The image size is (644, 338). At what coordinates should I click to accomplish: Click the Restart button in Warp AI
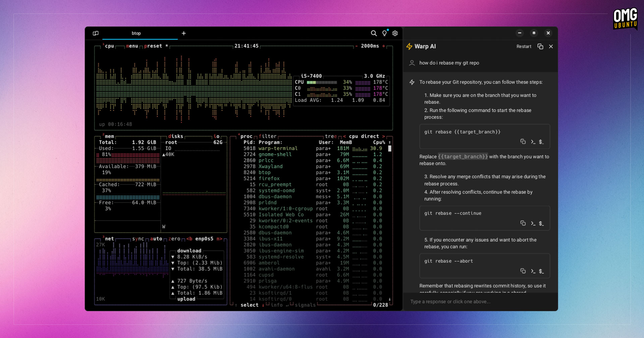coord(524,47)
